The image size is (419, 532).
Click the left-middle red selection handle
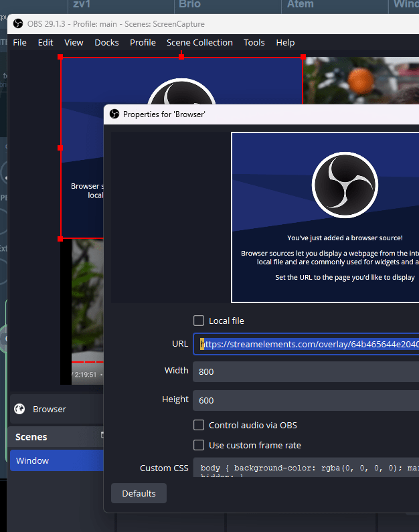(x=60, y=148)
